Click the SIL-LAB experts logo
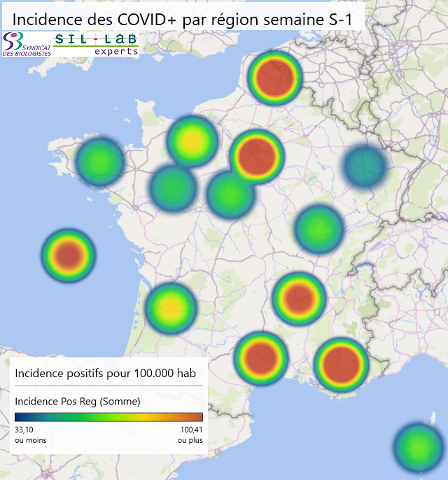448x480 pixels. coord(96,44)
